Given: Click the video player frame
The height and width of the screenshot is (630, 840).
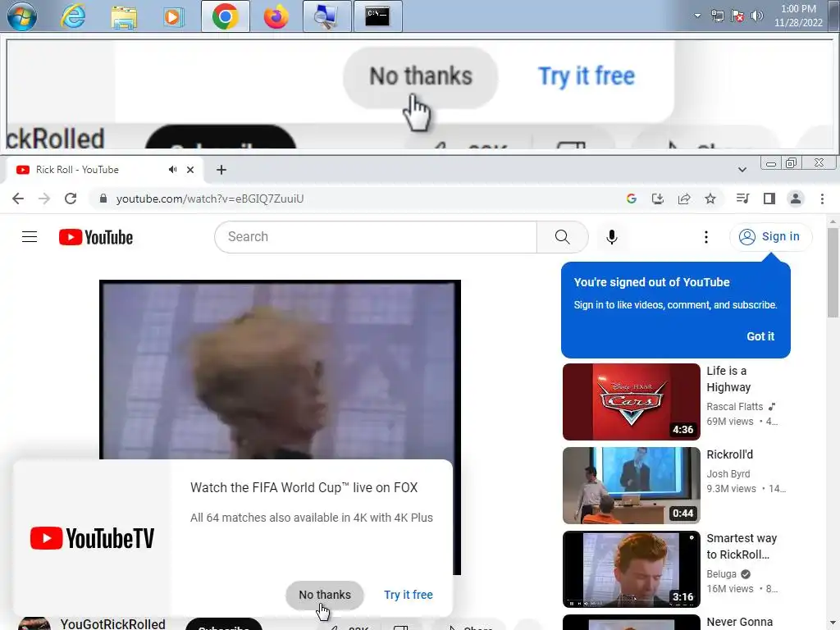Looking at the screenshot, I should [281, 370].
